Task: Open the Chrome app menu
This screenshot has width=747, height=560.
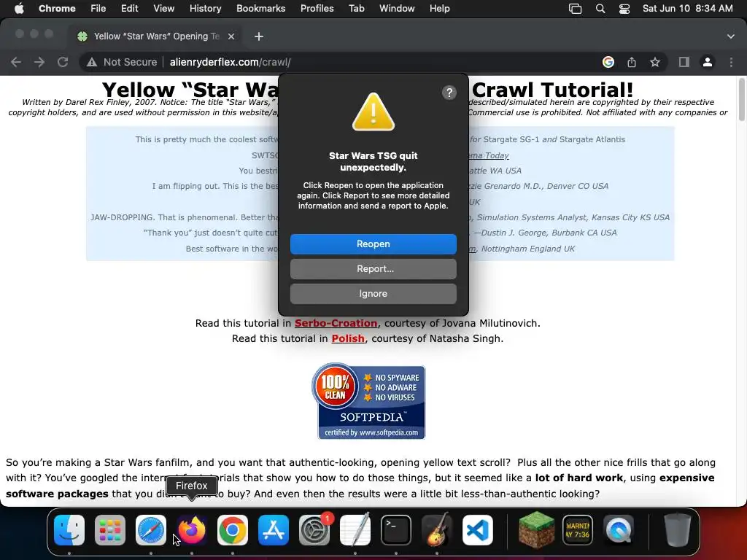Action: 57,8
